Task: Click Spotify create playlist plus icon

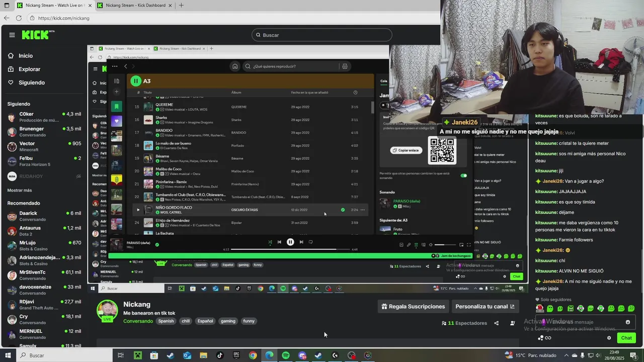Action: coord(116,92)
